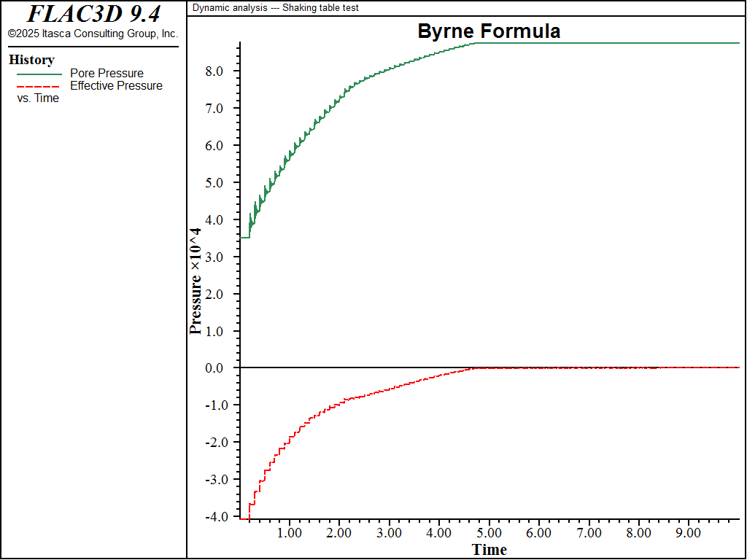Image resolution: width=747 pixels, height=560 pixels.
Task: Click the red dashed Effective Pressure sample
Action: pyautogui.click(x=38, y=87)
